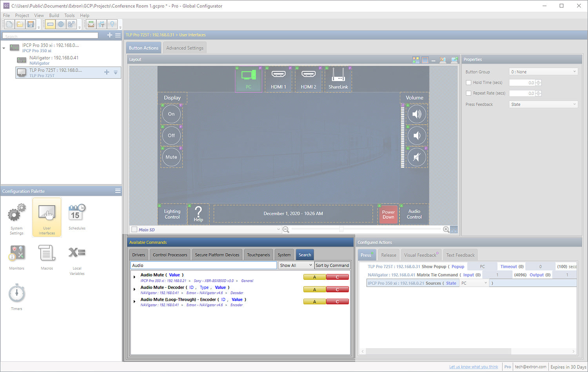Click the yellow A button for Audio Mute - Decoder
Screen dimensions: 588x372
coord(314,290)
